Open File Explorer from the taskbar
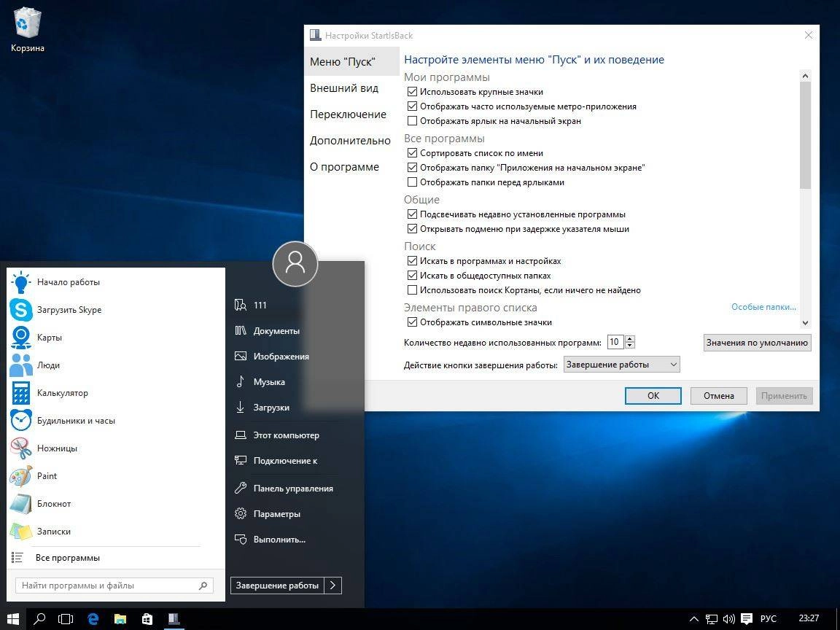Image resolution: width=840 pixels, height=630 pixels. (120, 619)
